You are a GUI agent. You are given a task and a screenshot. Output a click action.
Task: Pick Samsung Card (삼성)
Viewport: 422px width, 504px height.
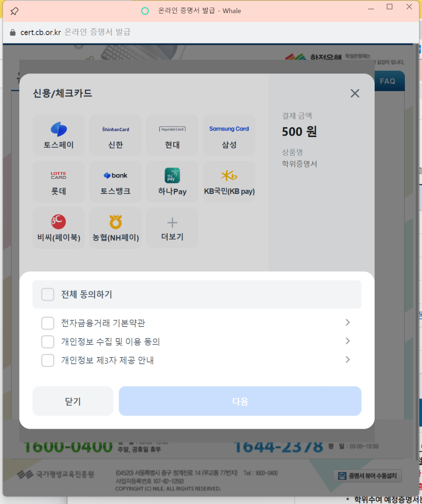[x=229, y=135]
